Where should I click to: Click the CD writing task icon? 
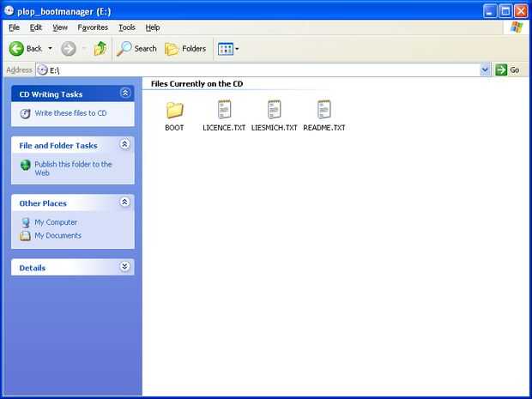click(x=25, y=113)
